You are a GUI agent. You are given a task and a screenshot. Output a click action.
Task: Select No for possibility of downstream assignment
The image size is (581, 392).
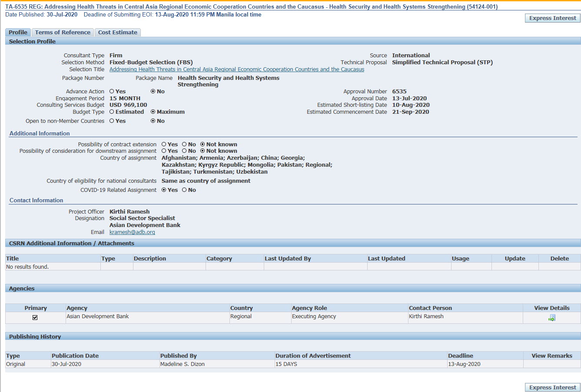tap(184, 151)
